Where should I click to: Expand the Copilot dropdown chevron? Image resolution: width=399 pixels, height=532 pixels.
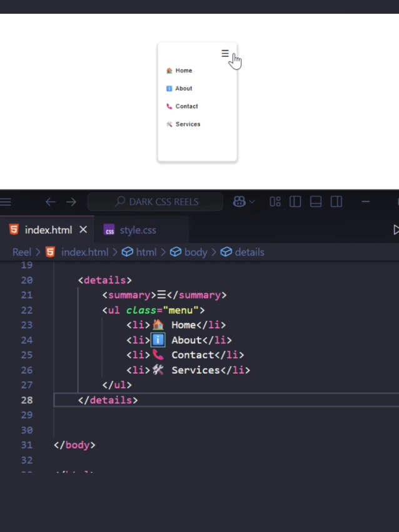[x=252, y=202]
